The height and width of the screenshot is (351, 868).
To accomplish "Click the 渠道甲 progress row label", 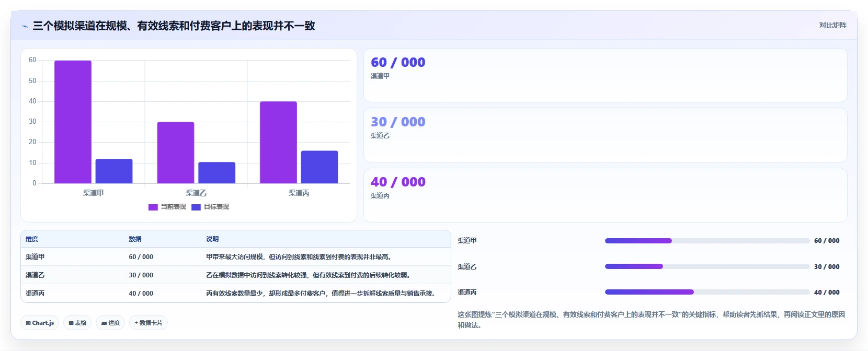I will click(x=467, y=241).
